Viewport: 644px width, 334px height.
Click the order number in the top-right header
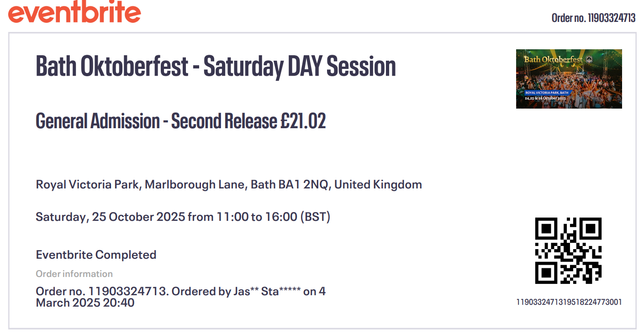pos(593,18)
